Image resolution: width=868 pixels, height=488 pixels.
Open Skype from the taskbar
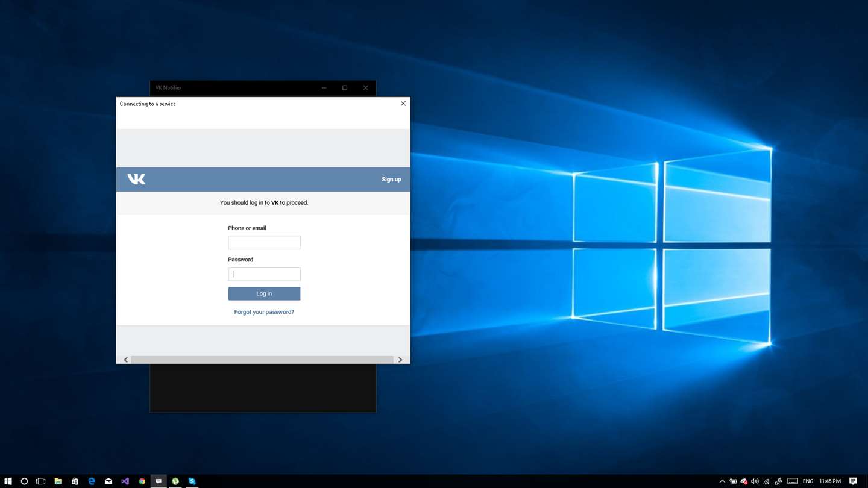click(192, 481)
